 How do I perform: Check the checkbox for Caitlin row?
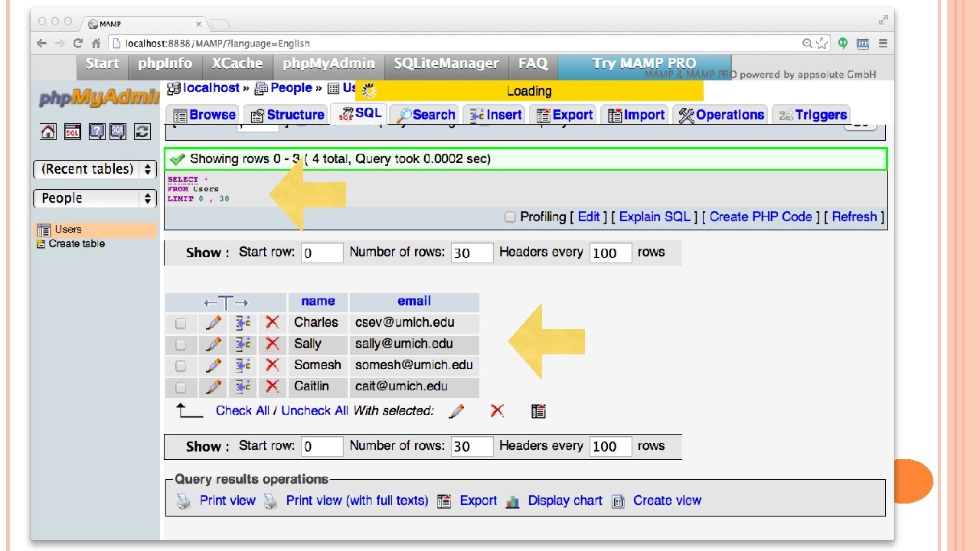[181, 387]
